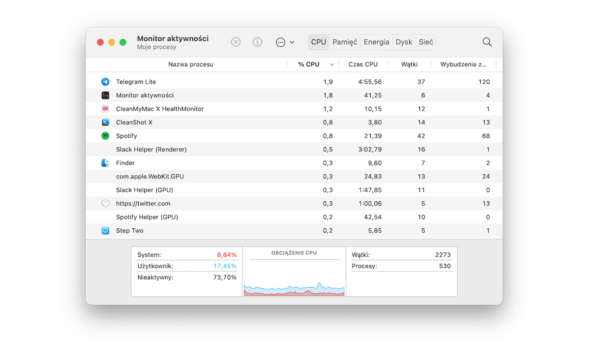Click the Nieaktywny 73,70% value
The width and height of the screenshot is (598, 364).
pos(225,277)
